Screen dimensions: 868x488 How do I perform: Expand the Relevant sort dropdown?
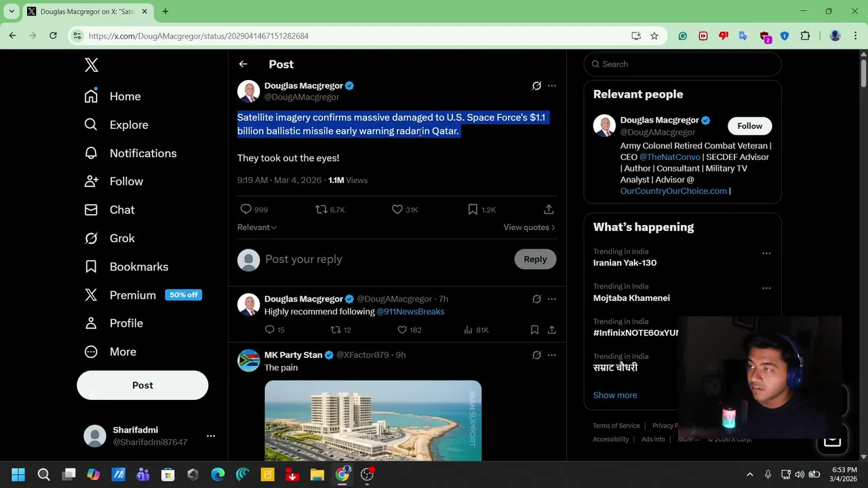click(257, 228)
